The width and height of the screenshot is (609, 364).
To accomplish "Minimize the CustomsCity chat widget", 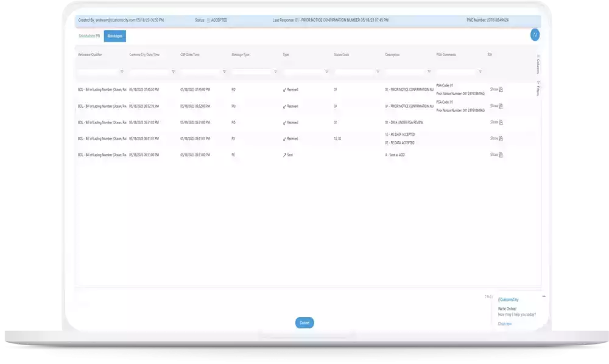I will tap(544, 296).
